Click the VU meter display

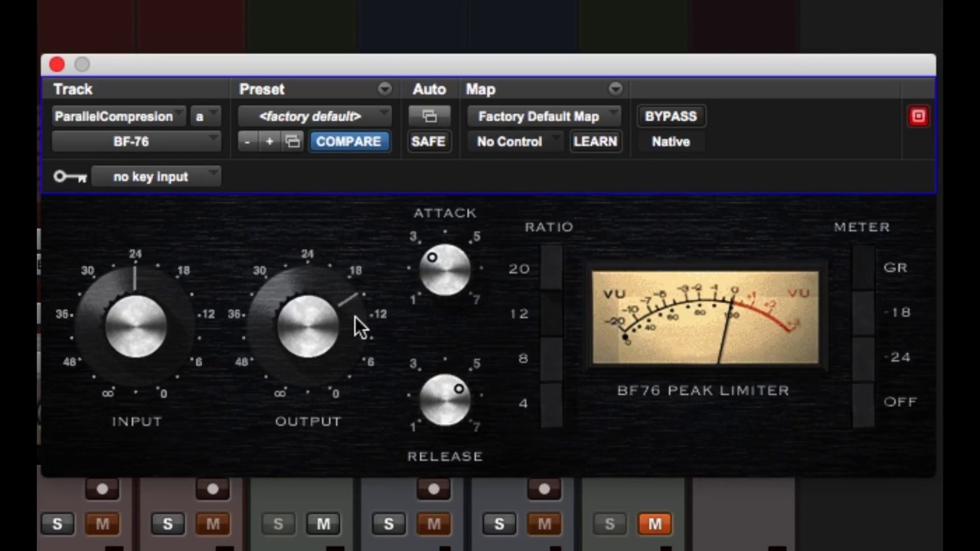click(x=705, y=318)
